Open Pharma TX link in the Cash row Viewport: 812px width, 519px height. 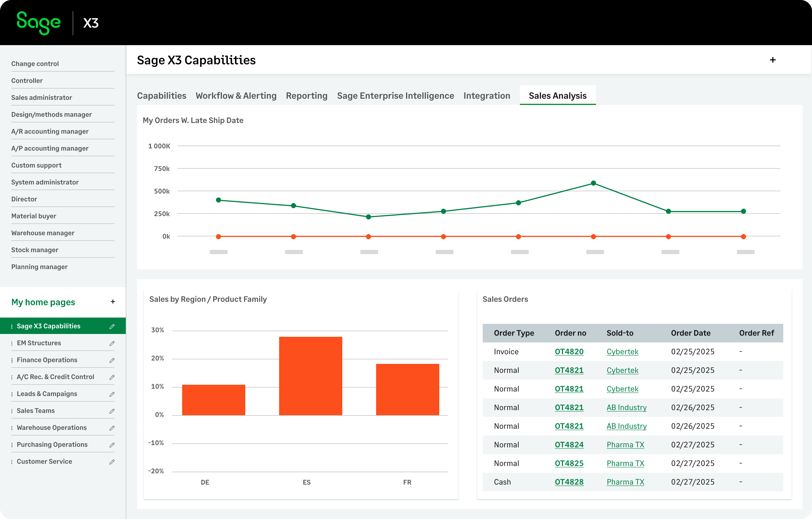click(x=625, y=482)
